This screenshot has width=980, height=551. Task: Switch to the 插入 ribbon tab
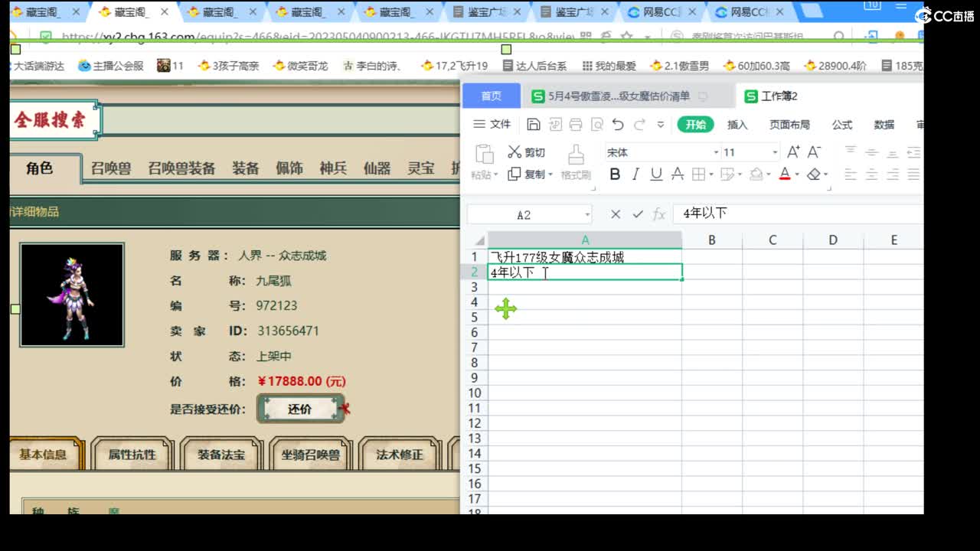point(737,124)
